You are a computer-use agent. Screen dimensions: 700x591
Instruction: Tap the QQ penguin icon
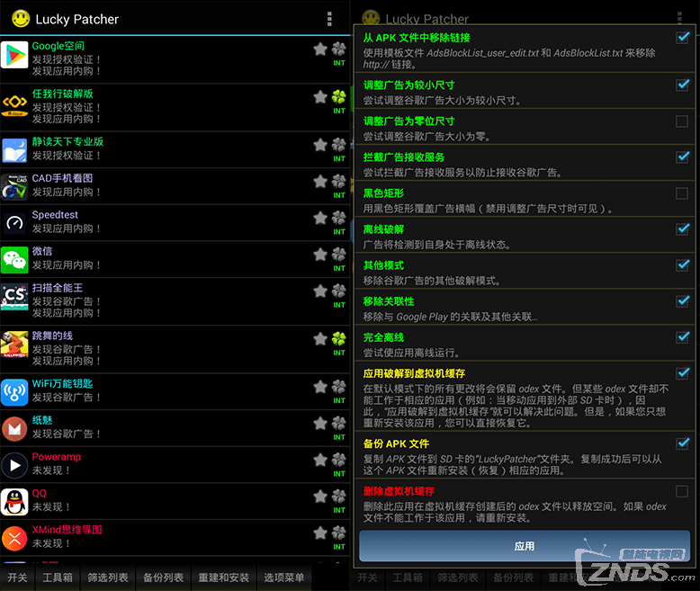coord(14,502)
